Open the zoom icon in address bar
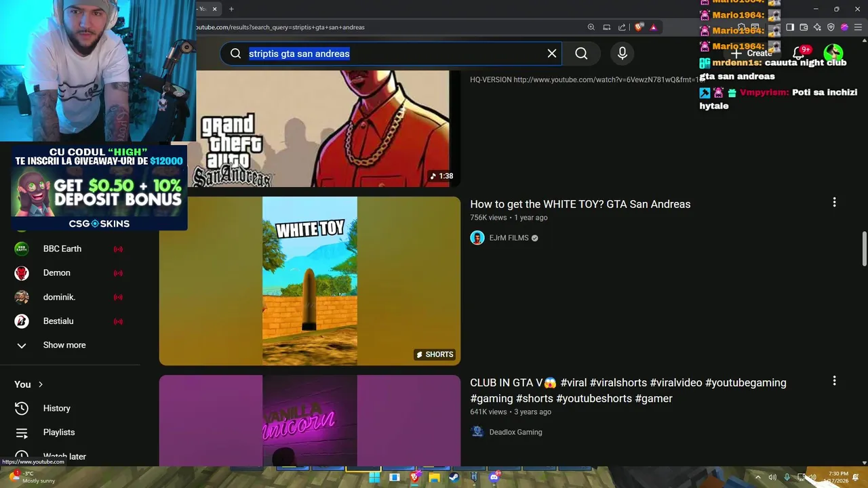The image size is (868, 488). (x=591, y=27)
